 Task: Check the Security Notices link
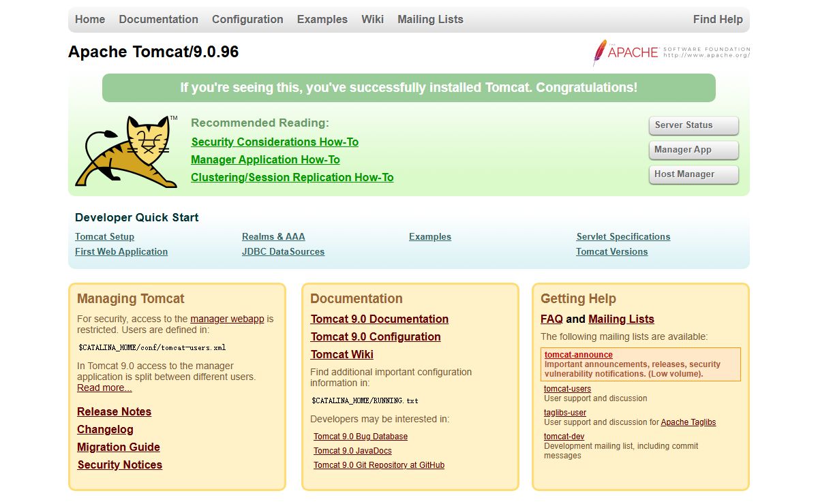point(120,464)
